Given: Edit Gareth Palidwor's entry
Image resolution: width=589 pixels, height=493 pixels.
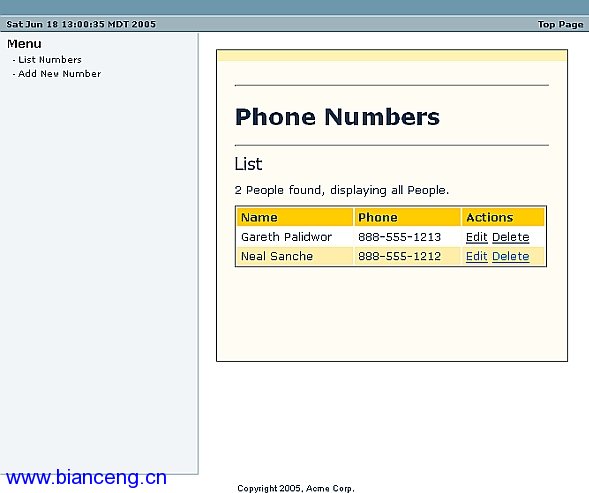Looking at the screenshot, I should pyautogui.click(x=476, y=237).
